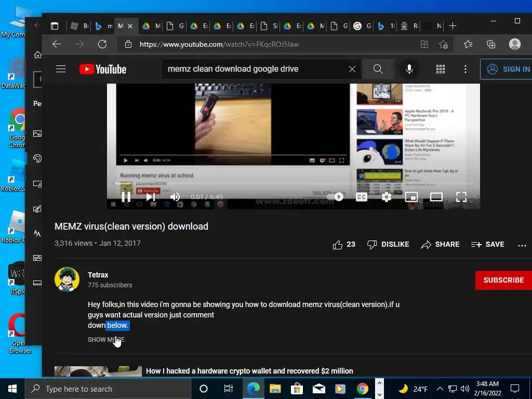Open YouTube settings three-dot menu
The image size is (532, 399).
[x=465, y=69]
